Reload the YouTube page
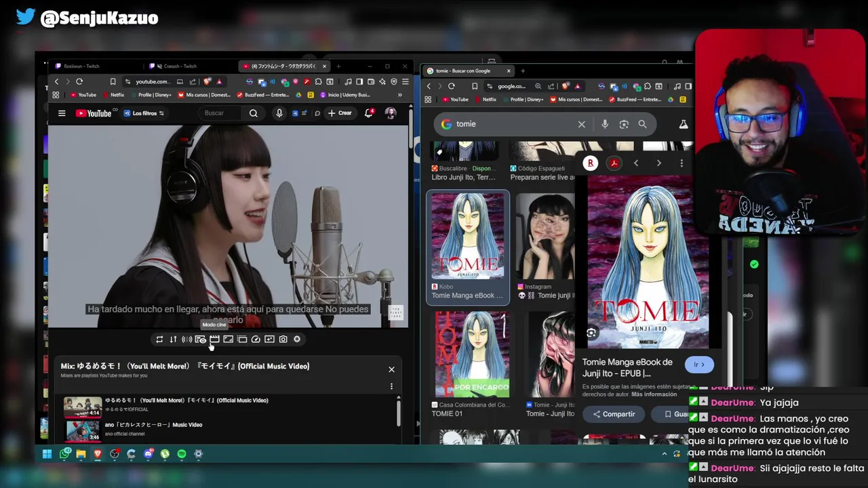 click(79, 81)
